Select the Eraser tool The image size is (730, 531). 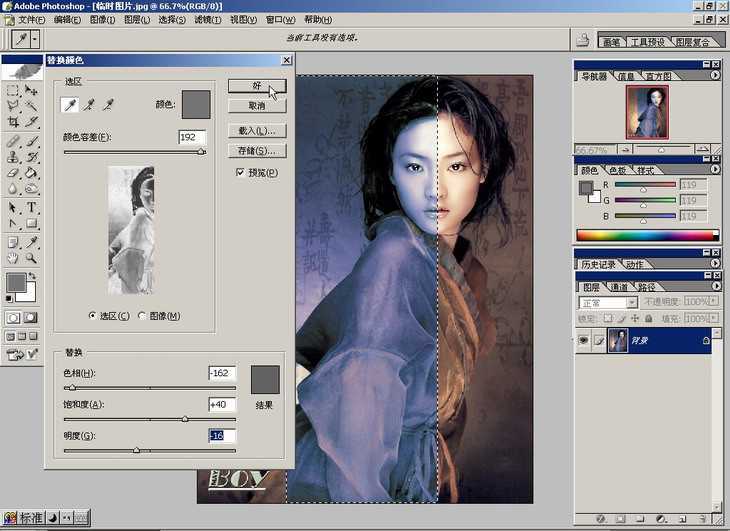click(13, 173)
